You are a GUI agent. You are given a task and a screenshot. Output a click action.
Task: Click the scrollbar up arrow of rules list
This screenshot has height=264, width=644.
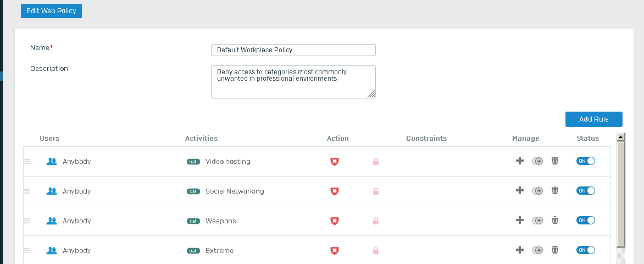click(x=621, y=137)
